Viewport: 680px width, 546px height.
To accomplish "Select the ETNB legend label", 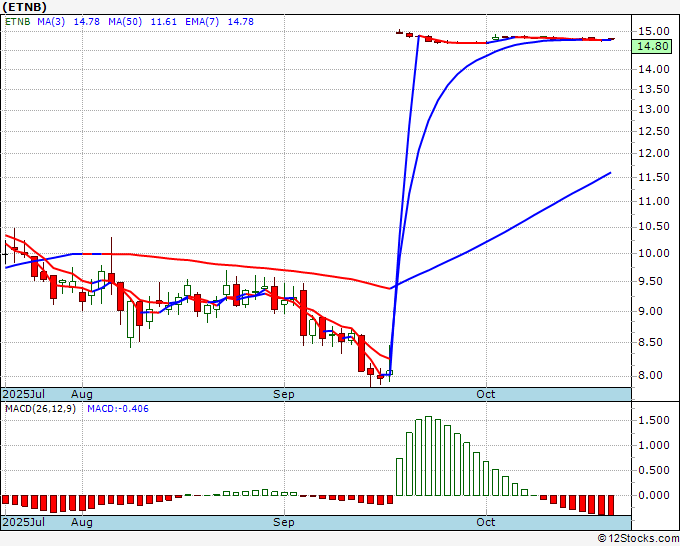I will pyautogui.click(x=18, y=22).
